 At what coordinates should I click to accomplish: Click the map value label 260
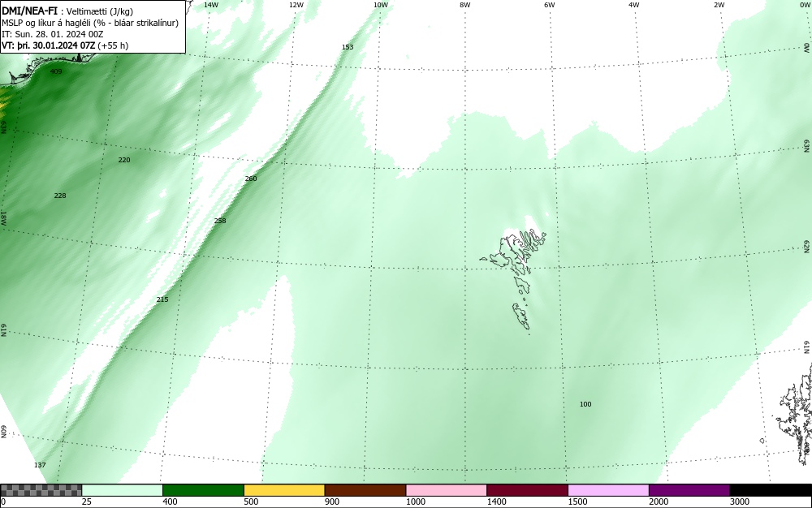click(251, 179)
